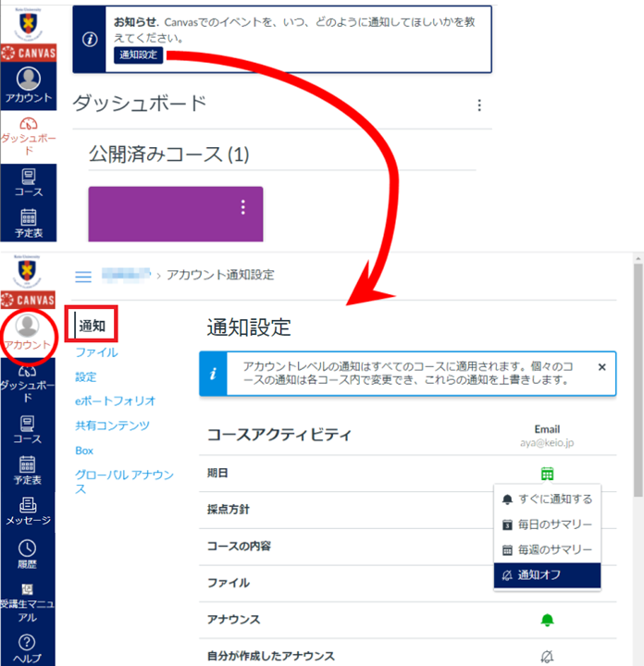Image resolution: width=644 pixels, height=666 pixels.
Task: Toggle the アナウンス green bell notification
Action: tap(547, 619)
